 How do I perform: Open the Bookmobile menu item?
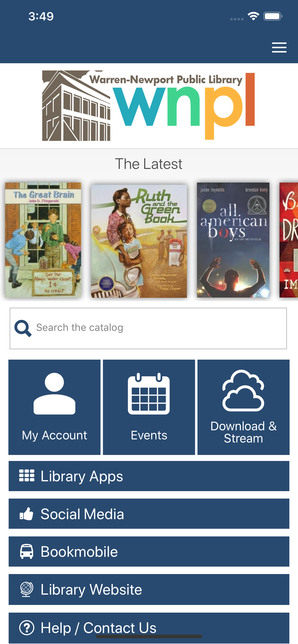pyautogui.click(x=149, y=551)
